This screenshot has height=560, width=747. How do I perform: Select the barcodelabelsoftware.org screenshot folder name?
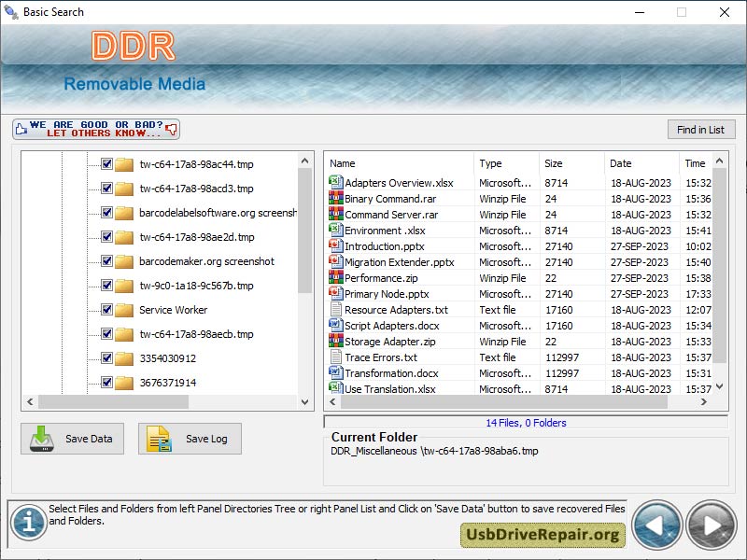coord(218,213)
